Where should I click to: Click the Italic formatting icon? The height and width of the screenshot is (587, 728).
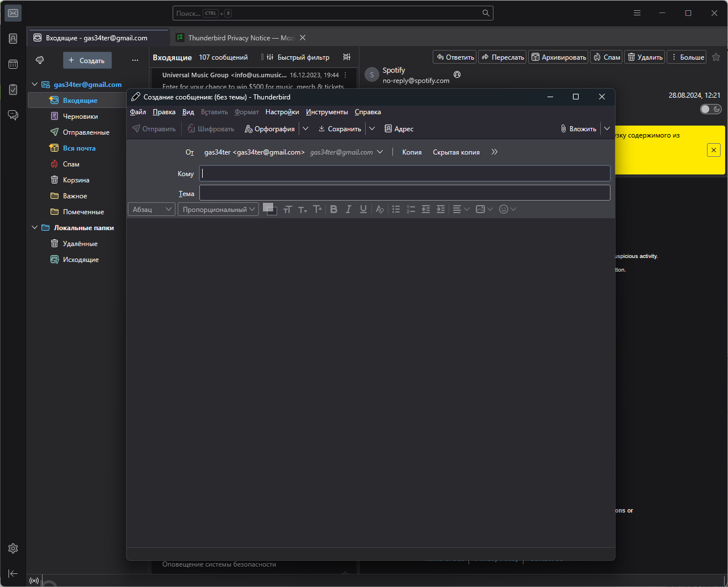(x=349, y=209)
